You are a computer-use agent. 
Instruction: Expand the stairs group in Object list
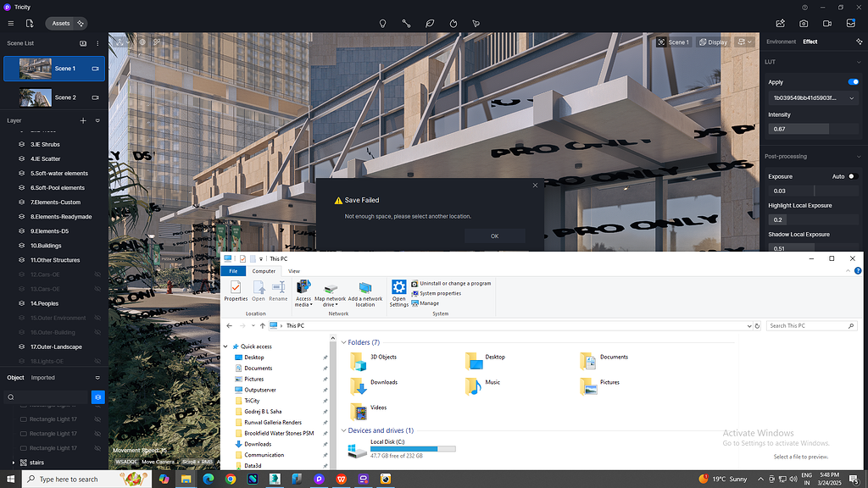click(x=14, y=462)
